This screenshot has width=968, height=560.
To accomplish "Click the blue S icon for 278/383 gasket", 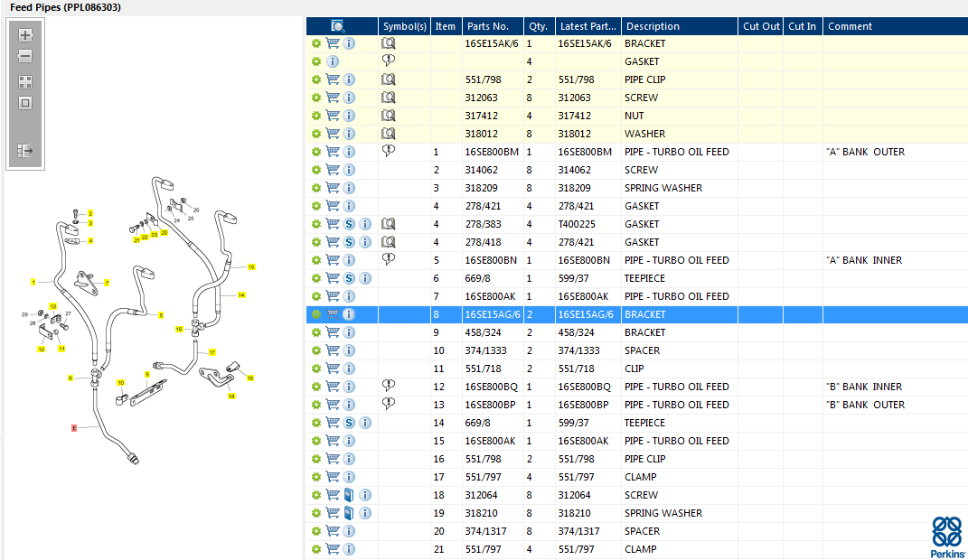I will 349,224.
